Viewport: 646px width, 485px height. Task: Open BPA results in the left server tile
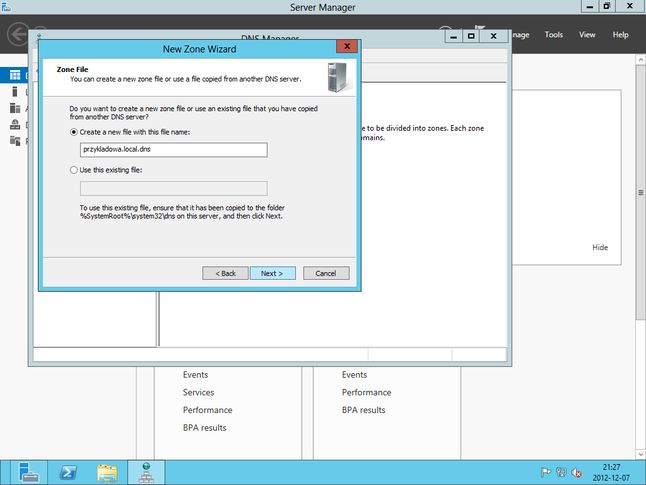[x=204, y=428]
